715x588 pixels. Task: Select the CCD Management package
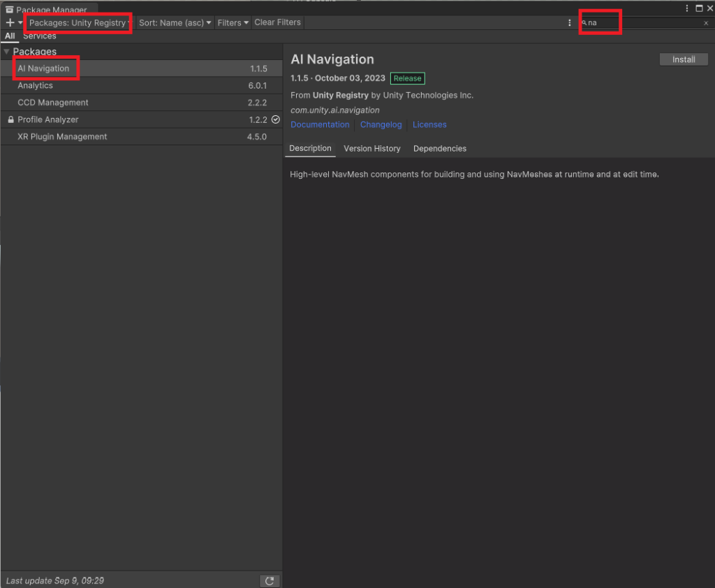(x=141, y=103)
